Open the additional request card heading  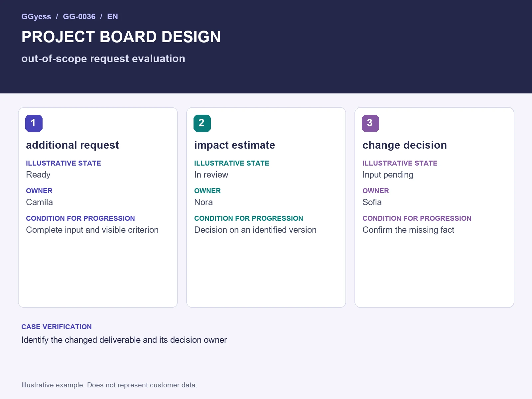pos(72,145)
